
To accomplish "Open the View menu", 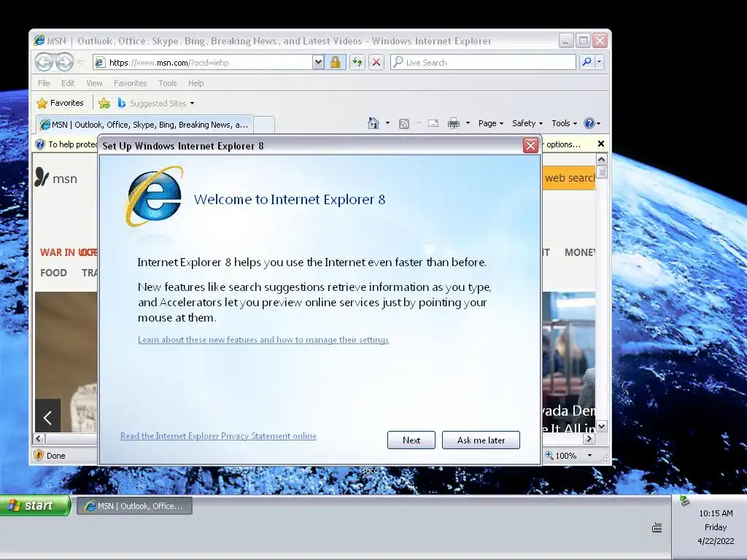I will (x=94, y=83).
